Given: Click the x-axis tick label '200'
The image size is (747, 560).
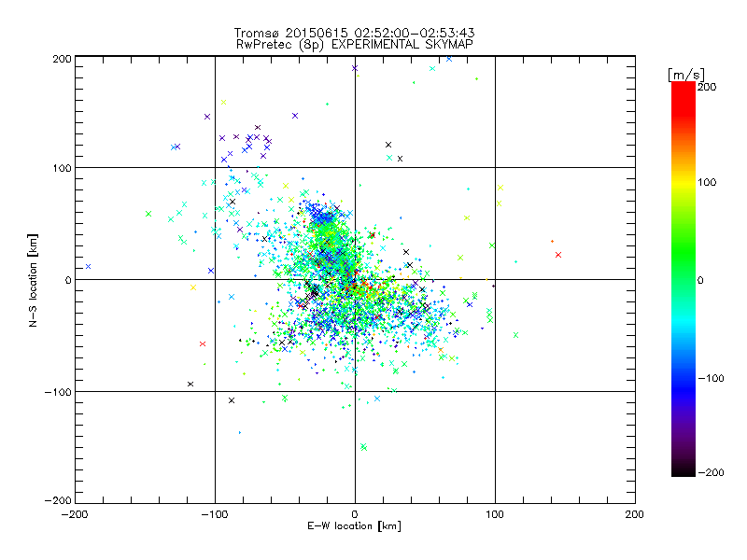Looking at the screenshot, I should [635, 514].
